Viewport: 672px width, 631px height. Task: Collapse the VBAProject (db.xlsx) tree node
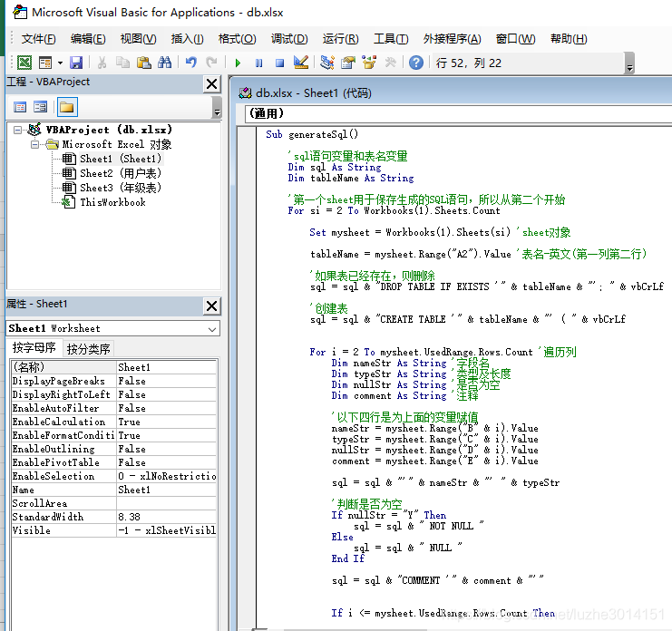(17, 130)
